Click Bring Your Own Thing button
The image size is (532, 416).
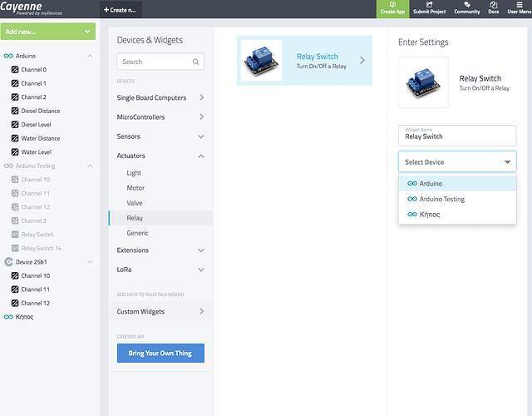point(160,353)
